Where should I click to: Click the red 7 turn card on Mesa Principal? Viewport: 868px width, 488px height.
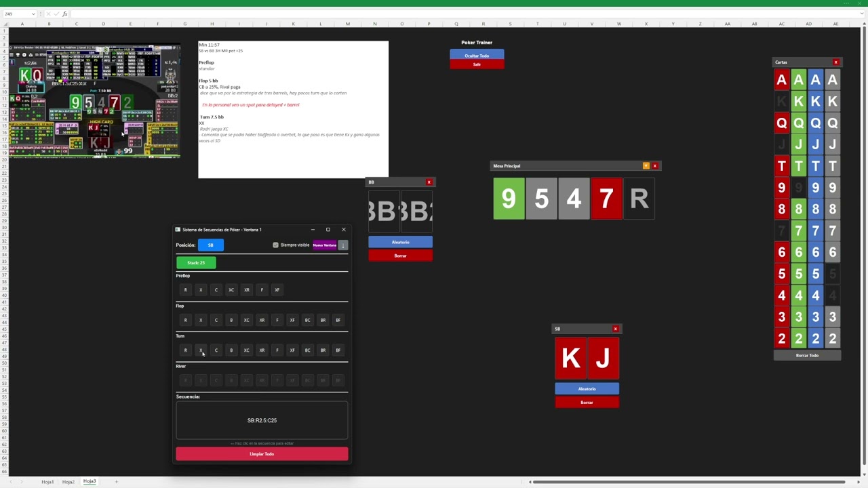coord(606,199)
